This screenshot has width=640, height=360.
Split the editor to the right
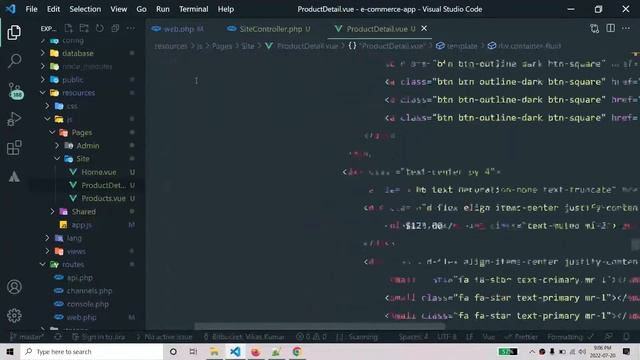pyautogui.click(x=611, y=28)
